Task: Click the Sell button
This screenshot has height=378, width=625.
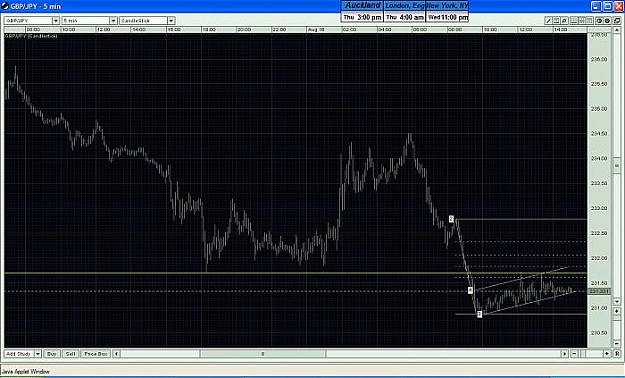Action: pos(71,354)
